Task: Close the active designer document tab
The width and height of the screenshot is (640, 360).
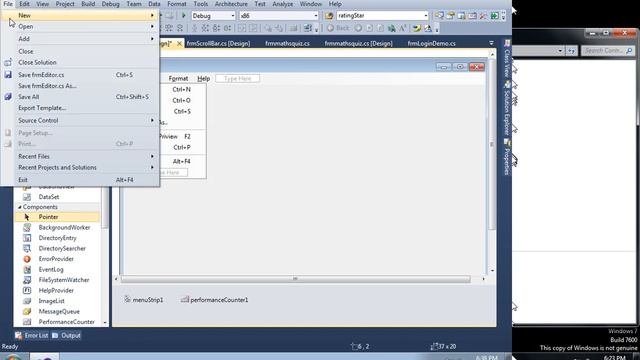Action: pyautogui.click(x=179, y=43)
